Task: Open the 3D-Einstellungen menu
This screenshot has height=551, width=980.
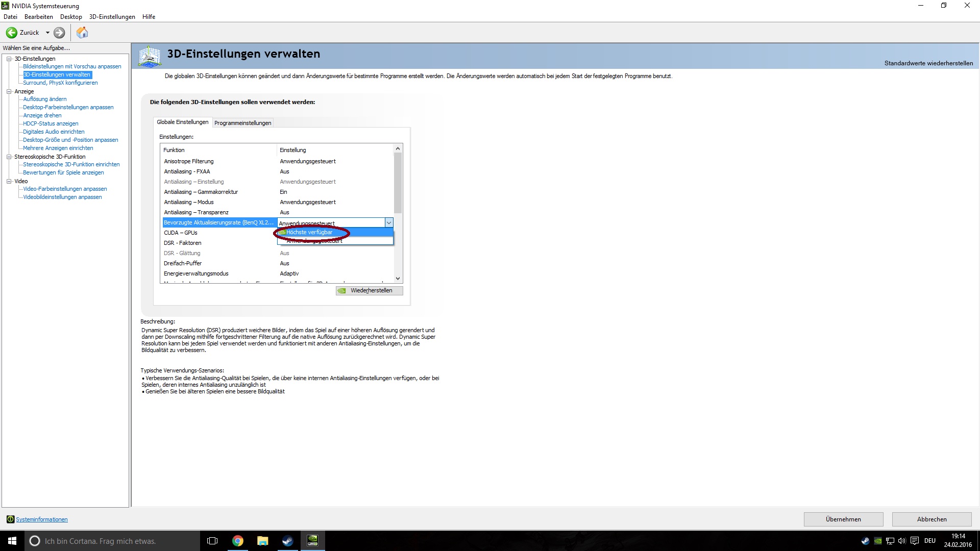Action: [112, 17]
